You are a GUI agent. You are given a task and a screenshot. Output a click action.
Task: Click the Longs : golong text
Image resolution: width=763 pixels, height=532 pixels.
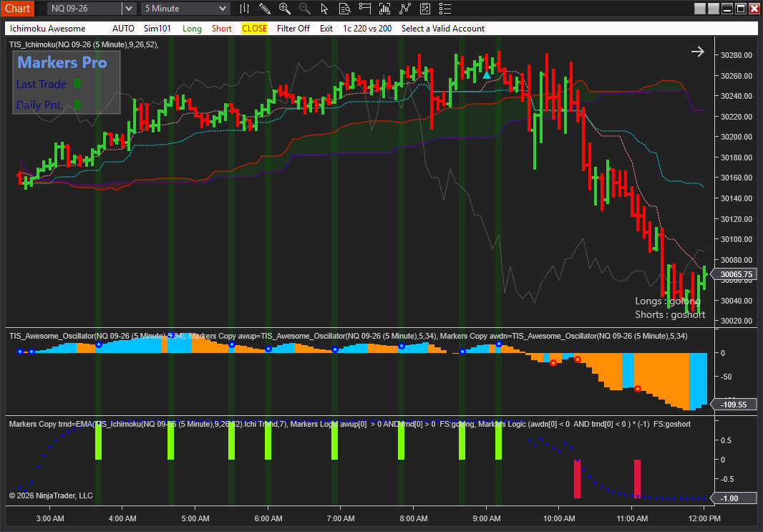(668, 301)
